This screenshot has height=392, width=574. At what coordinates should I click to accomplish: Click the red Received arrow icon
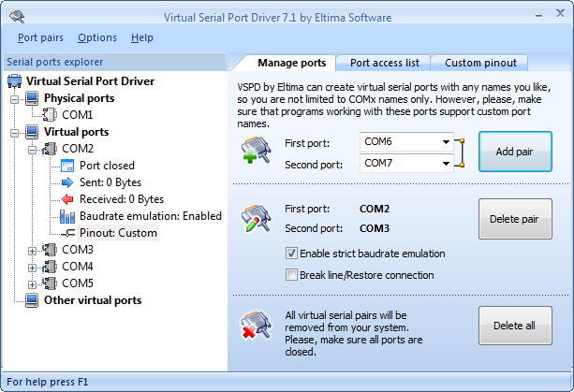[x=67, y=199]
